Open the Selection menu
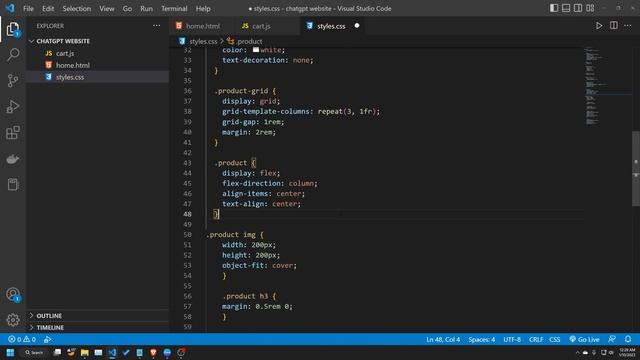This screenshot has width=640, height=360. [76, 9]
